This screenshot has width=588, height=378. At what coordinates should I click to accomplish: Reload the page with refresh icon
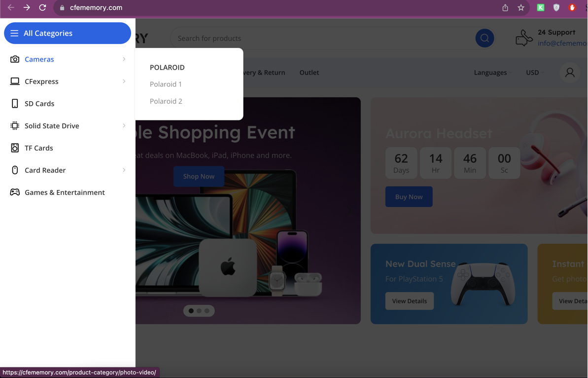[42, 7]
